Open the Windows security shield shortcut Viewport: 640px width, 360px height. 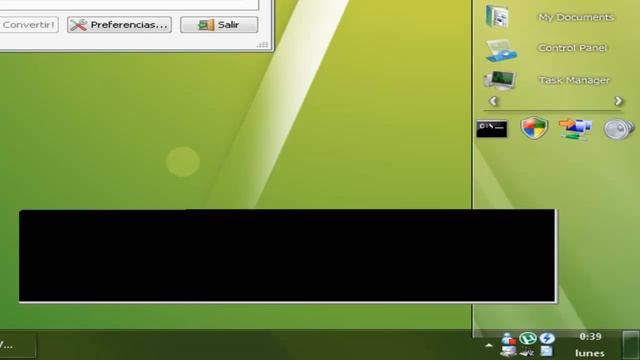[x=534, y=128]
